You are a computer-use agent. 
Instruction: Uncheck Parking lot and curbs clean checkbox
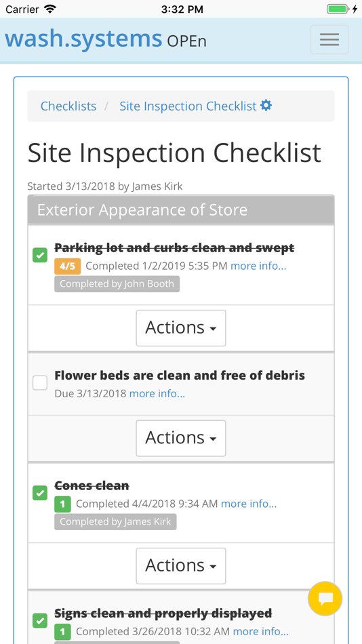click(x=40, y=255)
